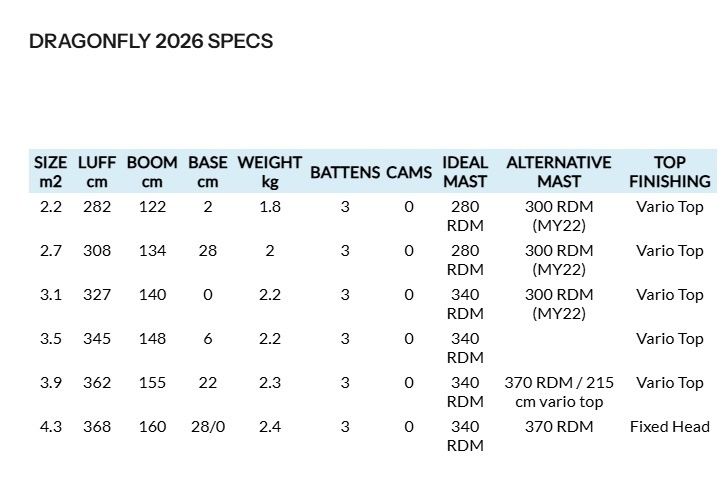Screen dimensions: 723x490
Task: Select the TOP FINISHING column header
Action: coord(670,171)
